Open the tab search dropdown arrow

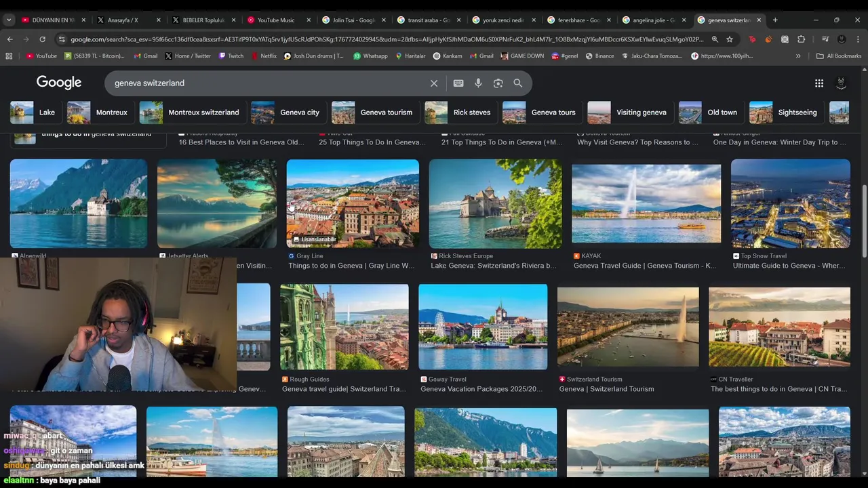(x=9, y=20)
